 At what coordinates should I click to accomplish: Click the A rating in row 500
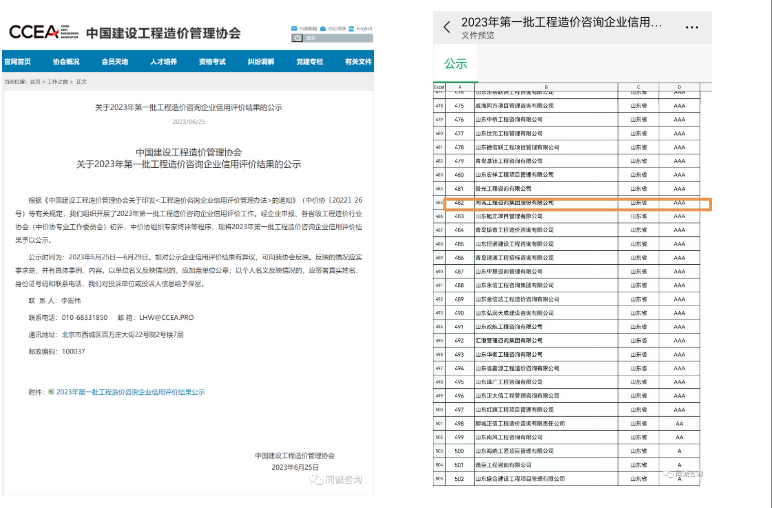pos(679,451)
